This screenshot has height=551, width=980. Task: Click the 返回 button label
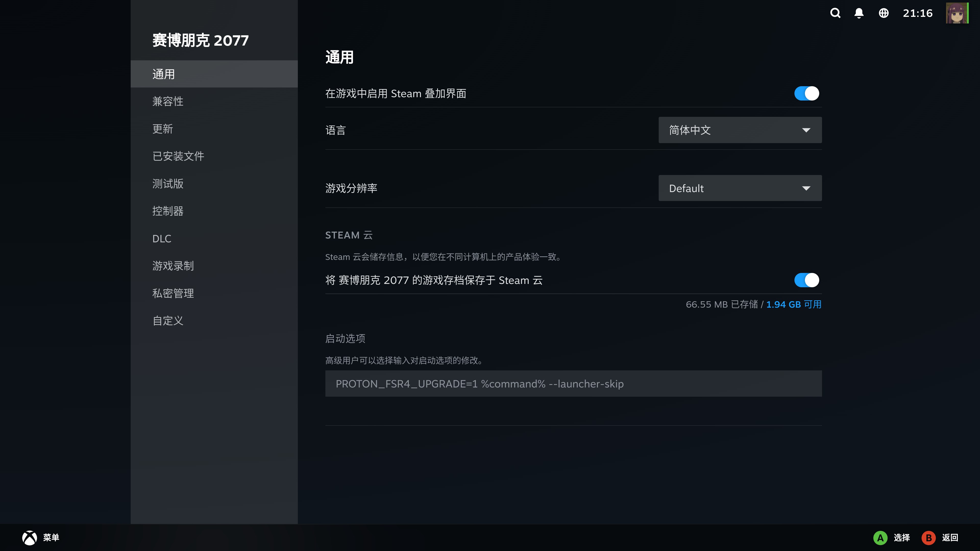tap(950, 538)
